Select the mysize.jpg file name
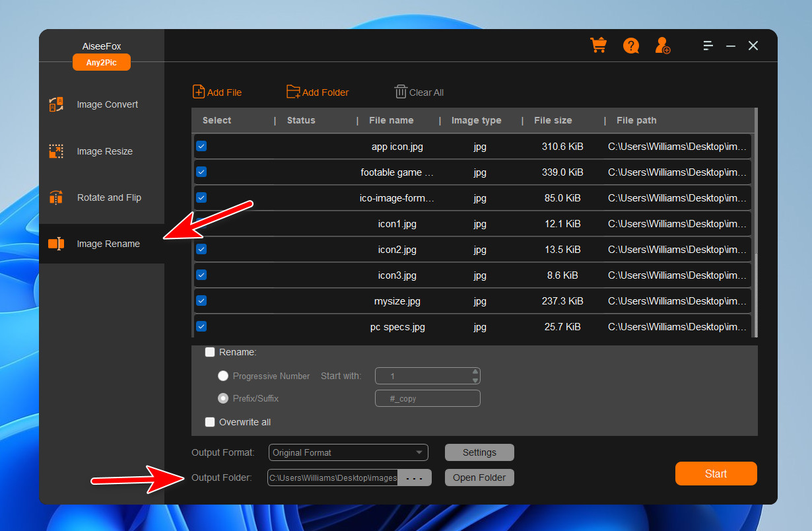This screenshot has height=531, width=812. tap(397, 301)
